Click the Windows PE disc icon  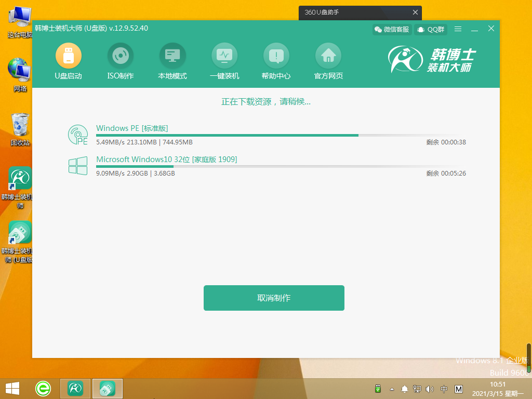[x=78, y=135]
